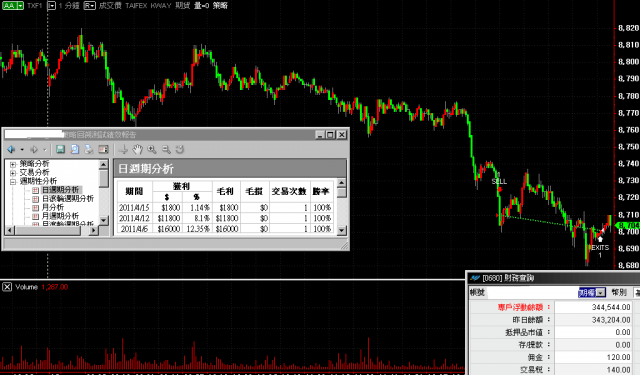Close the performance report window
The height and width of the screenshot is (375, 640).
(x=342, y=135)
